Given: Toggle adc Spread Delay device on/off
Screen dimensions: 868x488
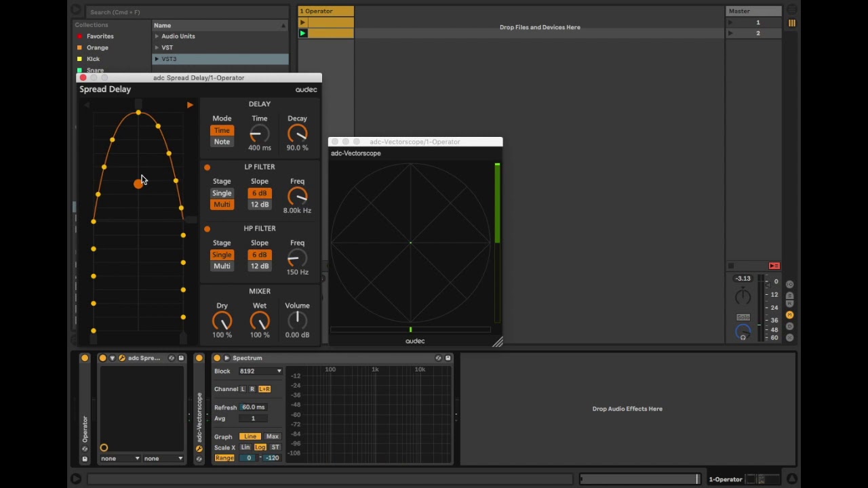Looking at the screenshot, I should click(102, 358).
